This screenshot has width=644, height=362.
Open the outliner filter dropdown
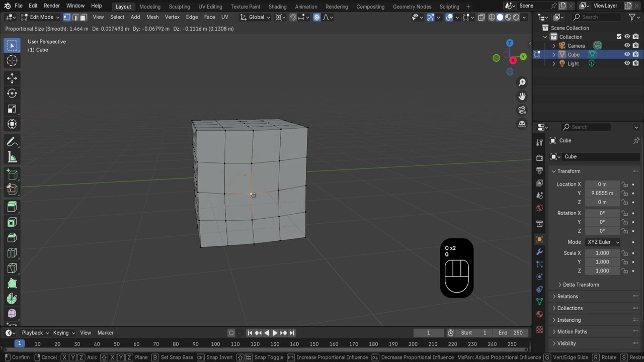click(634, 17)
